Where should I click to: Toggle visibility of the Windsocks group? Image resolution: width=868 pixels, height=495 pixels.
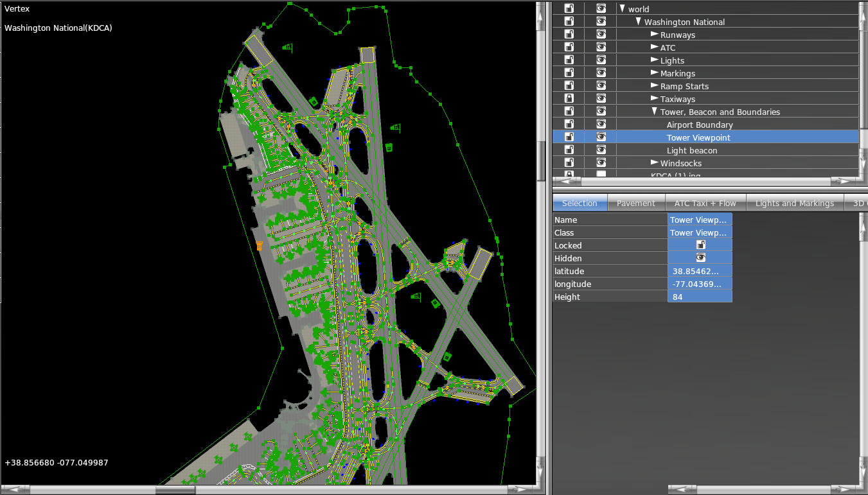[601, 162]
